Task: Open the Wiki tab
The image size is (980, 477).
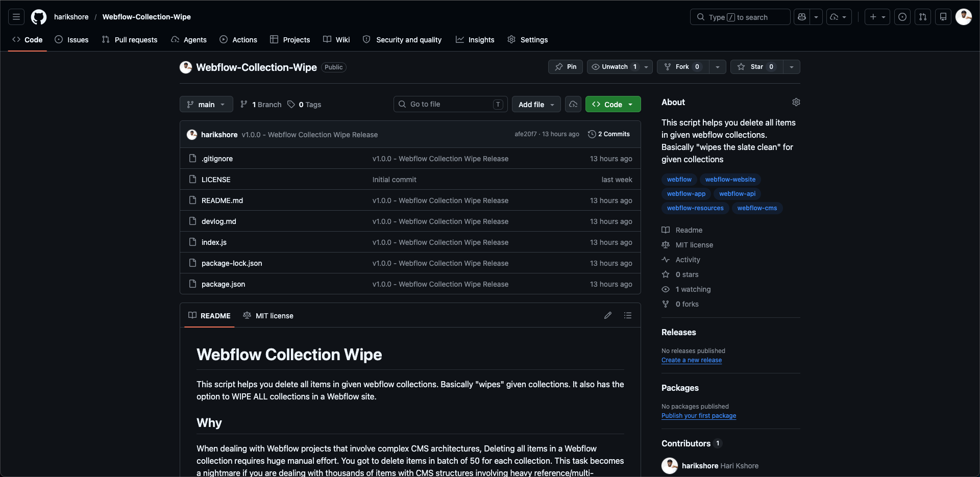Action: click(x=336, y=40)
